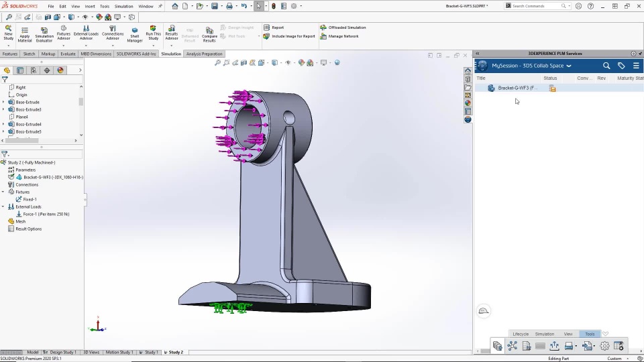Collapse the 3DEXPERIENCE PLM Services panel
Image resolution: width=644 pixels, height=362 pixels.
pos(478,54)
